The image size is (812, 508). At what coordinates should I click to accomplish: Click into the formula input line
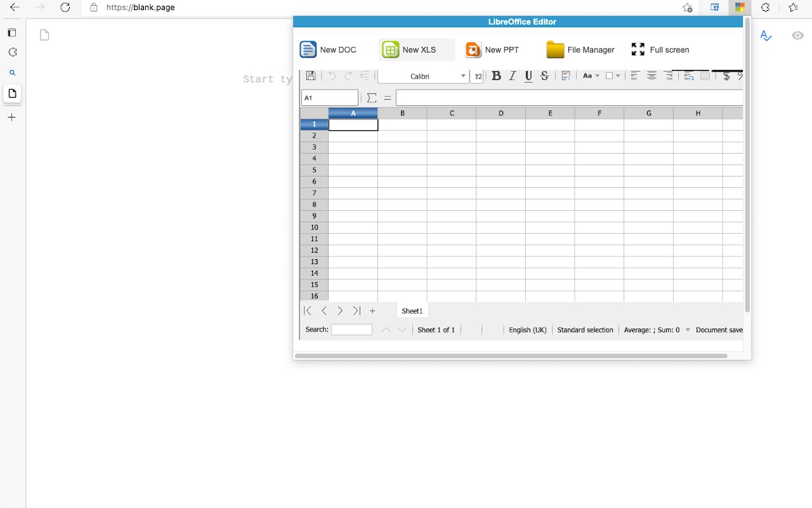[569, 98]
